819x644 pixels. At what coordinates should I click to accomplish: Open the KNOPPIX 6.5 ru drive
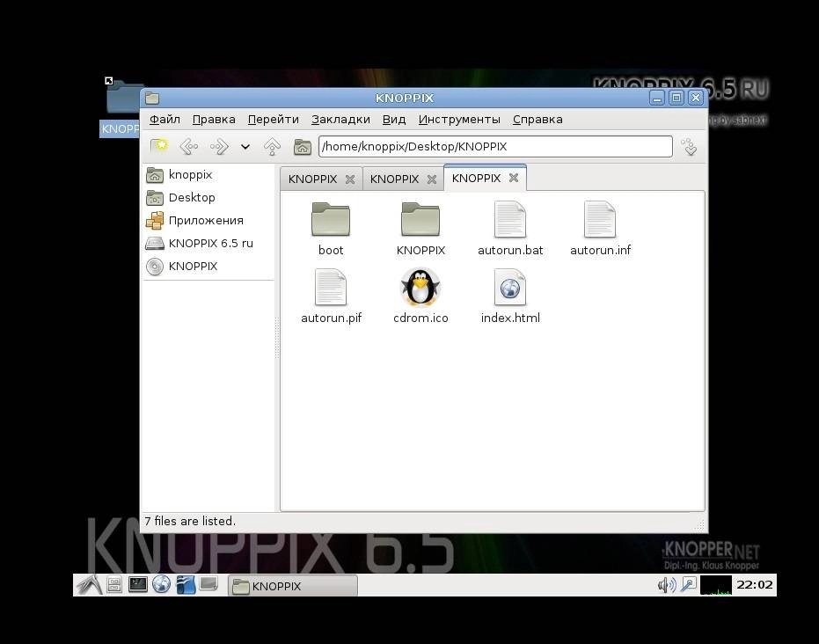pyautogui.click(x=199, y=243)
